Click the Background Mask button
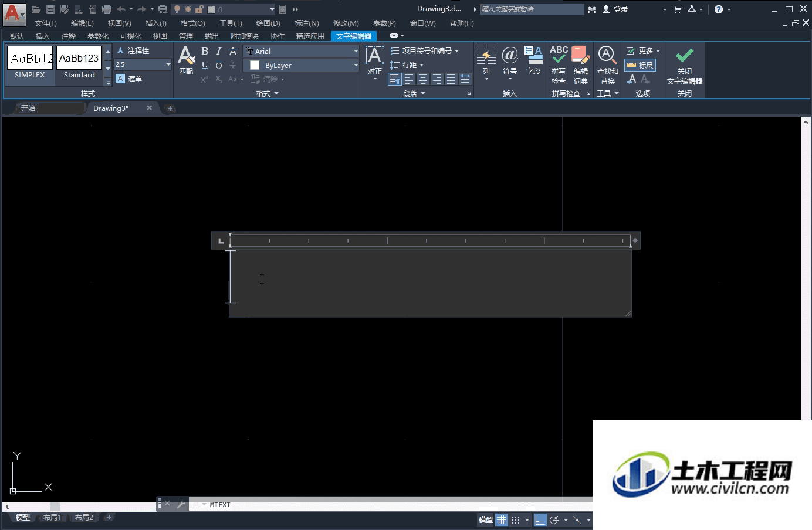 (129, 79)
